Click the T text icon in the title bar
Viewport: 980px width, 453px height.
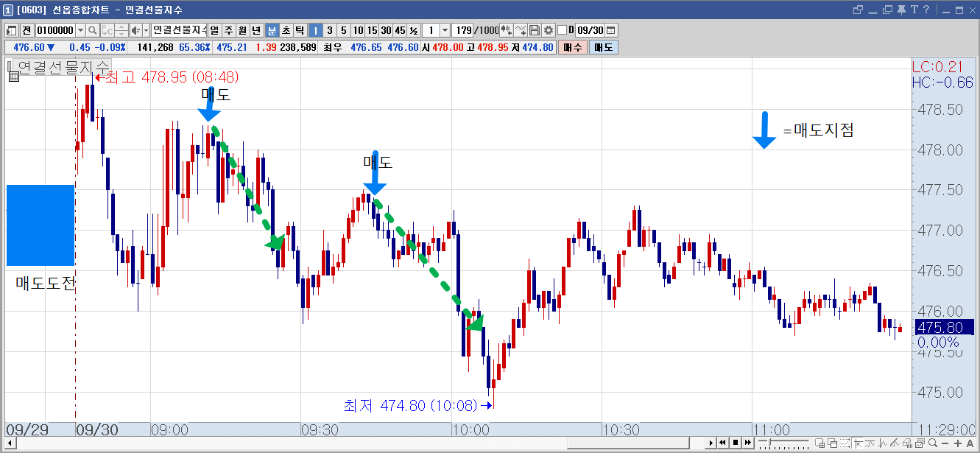914,10
